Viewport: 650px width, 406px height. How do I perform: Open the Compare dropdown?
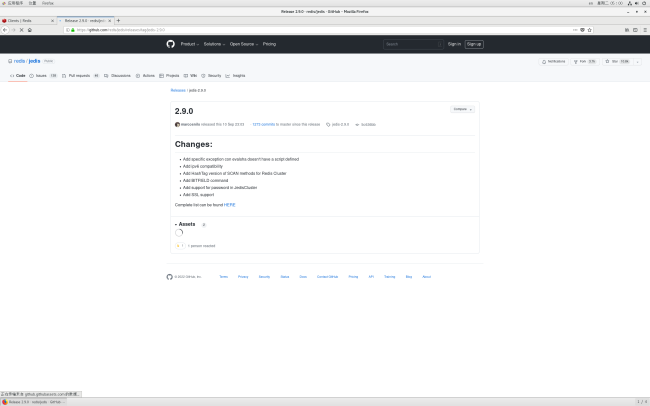click(463, 109)
